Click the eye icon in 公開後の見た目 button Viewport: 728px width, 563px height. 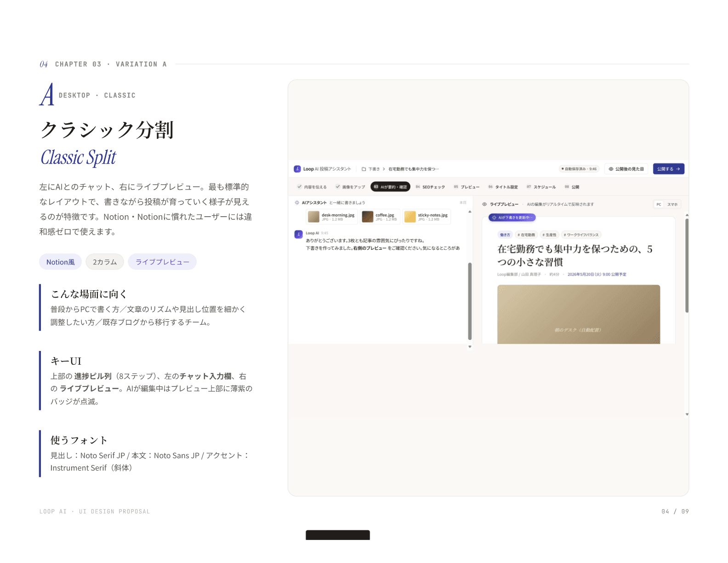(x=611, y=169)
